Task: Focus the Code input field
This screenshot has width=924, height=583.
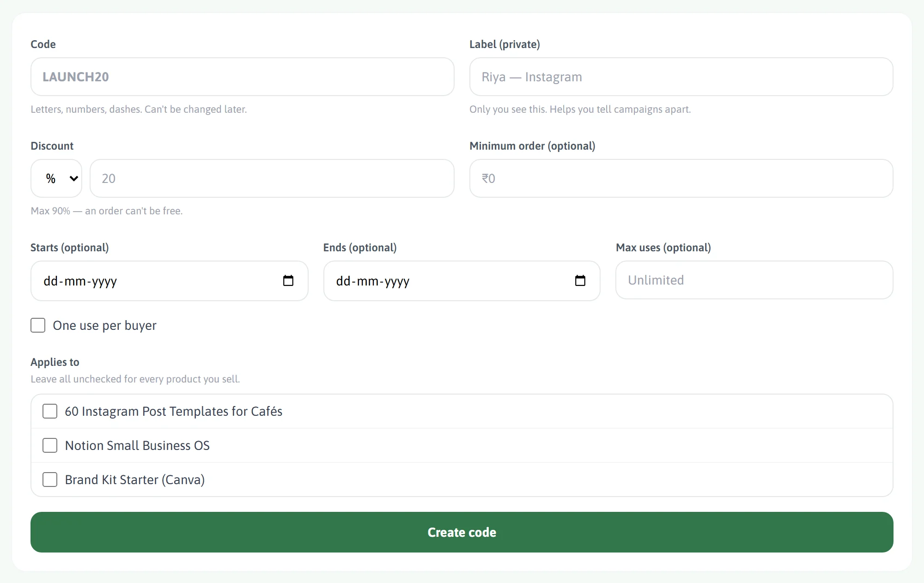Action: point(243,77)
